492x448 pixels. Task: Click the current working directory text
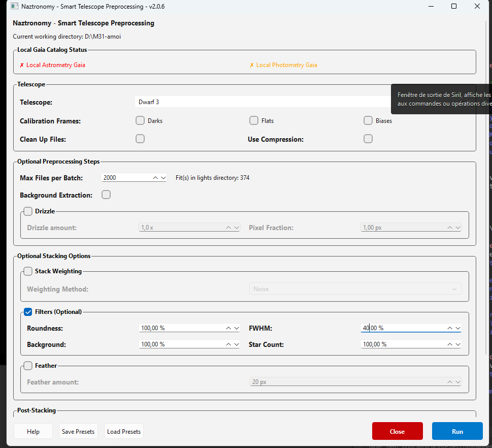tap(67, 37)
